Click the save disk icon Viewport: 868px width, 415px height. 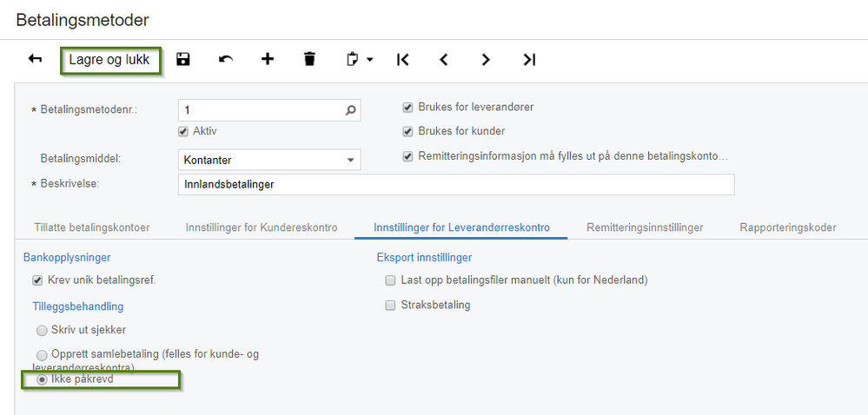click(x=183, y=60)
